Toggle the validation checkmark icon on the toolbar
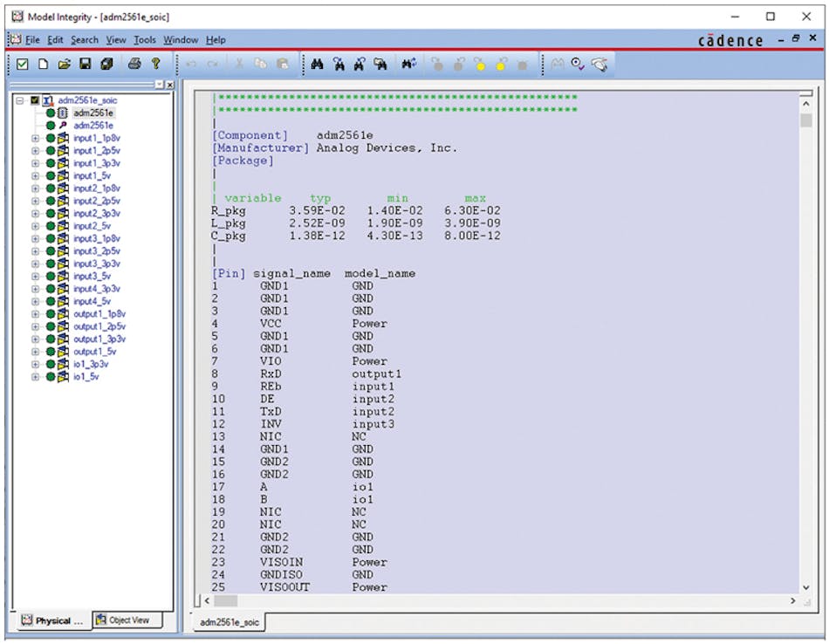The width and height of the screenshot is (829, 644). pyautogui.click(x=23, y=63)
